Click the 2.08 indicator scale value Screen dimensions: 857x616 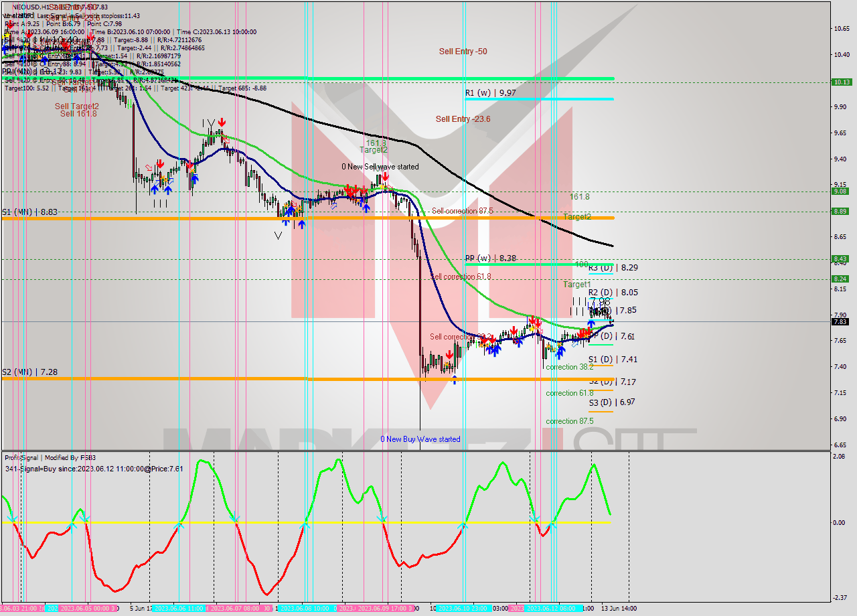(840, 456)
